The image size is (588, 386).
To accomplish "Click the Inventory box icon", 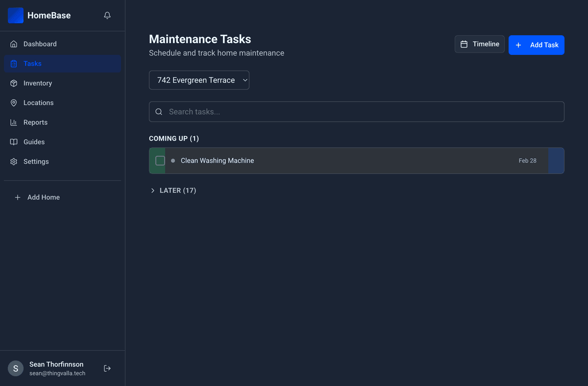I will click(14, 83).
